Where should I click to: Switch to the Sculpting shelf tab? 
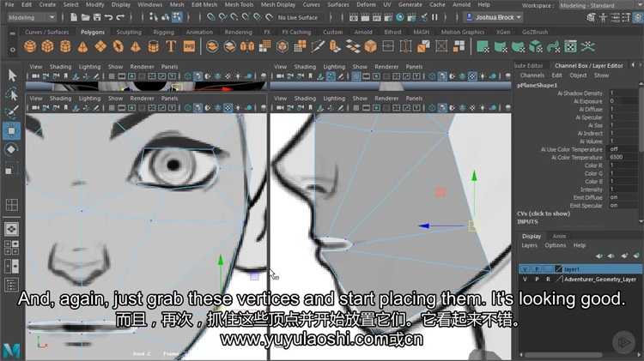129,32
